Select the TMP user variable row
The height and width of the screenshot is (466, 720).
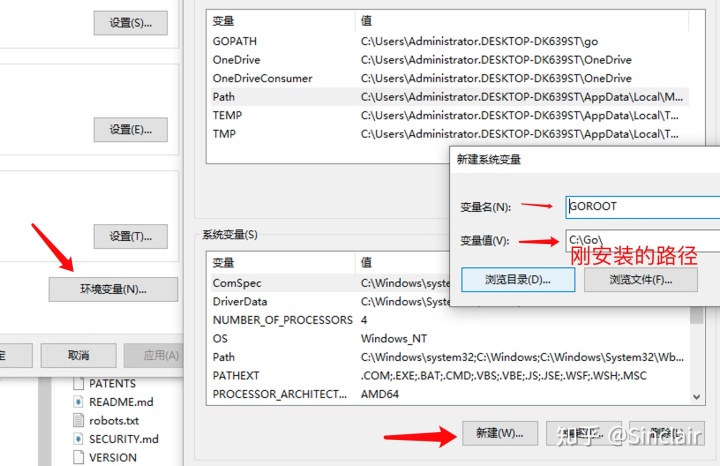(x=450, y=134)
